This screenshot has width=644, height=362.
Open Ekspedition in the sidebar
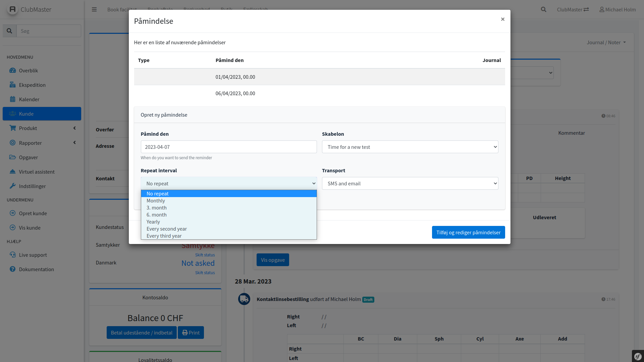click(x=32, y=85)
